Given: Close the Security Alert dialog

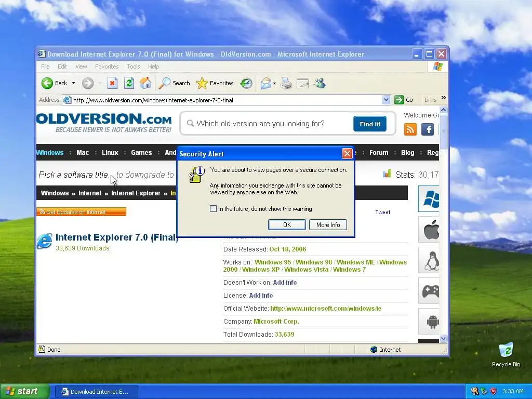Looking at the screenshot, I should (x=347, y=154).
